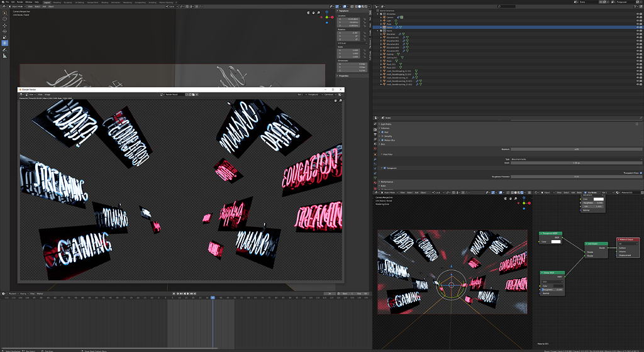Screen dimensions: 644x352
Task: Open the View menu in render window
Action: click(x=40, y=94)
